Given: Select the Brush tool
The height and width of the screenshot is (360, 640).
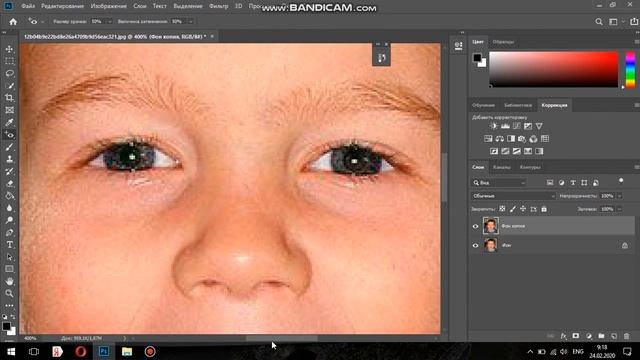Looking at the screenshot, I should [9, 147].
